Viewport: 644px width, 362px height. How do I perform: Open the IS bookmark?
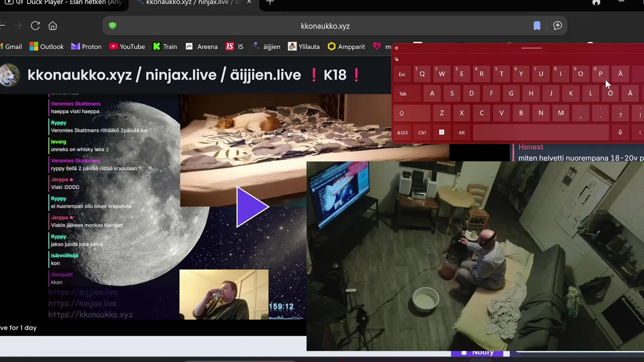(234, 46)
